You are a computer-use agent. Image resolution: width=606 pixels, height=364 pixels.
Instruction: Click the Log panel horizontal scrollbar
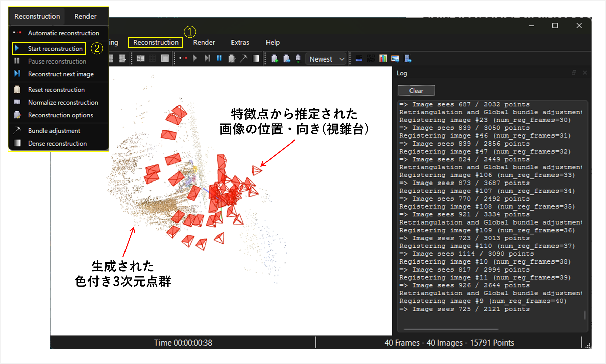[451, 329]
